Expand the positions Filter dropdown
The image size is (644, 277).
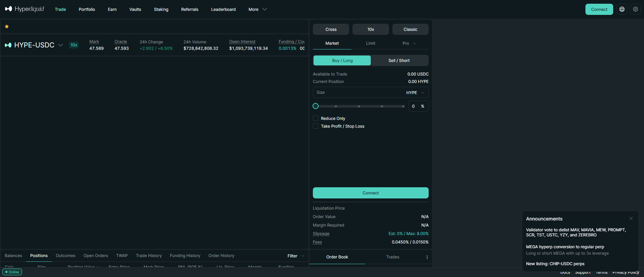pos(296,256)
